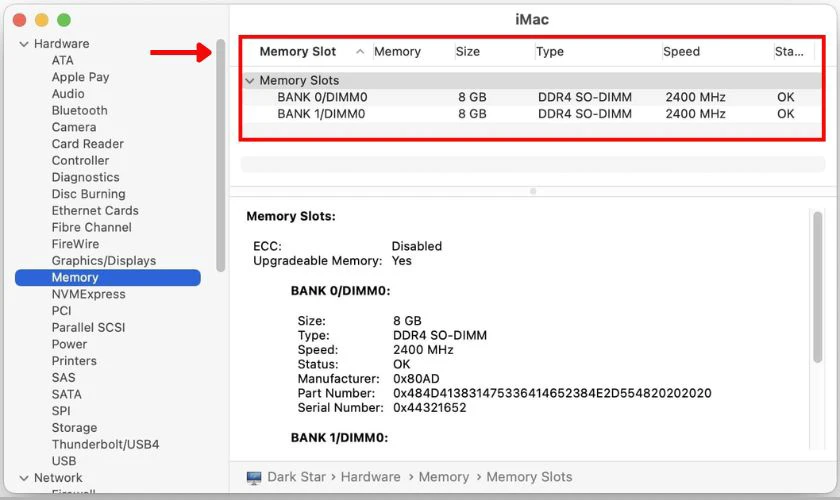Select NVMExpress from the hardware list
This screenshot has height=500, width=840.
click(x=88, y=294)
